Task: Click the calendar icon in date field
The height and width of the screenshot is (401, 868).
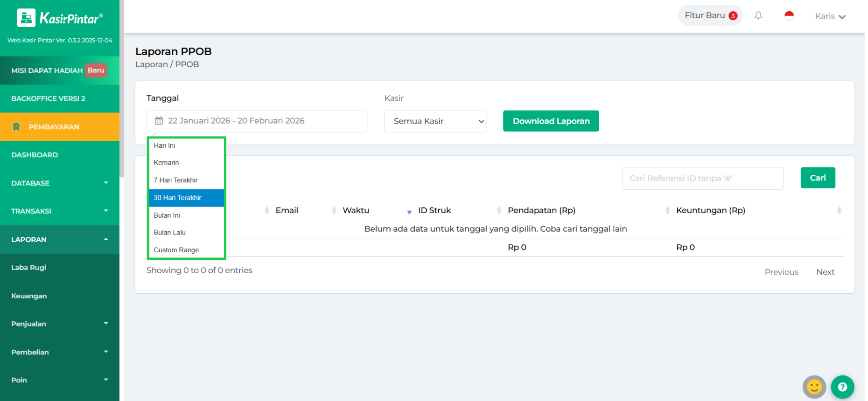Action: (x=159, y=121)
